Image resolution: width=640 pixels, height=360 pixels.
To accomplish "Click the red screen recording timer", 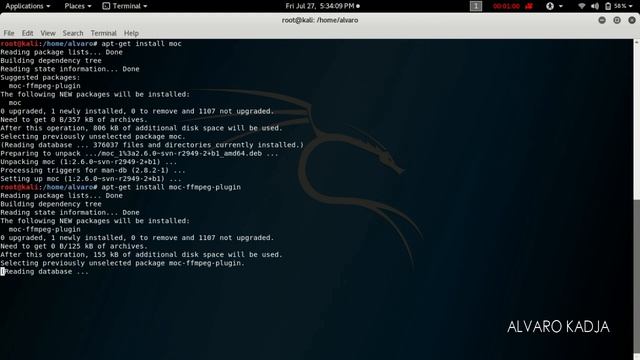I will 506,6.
